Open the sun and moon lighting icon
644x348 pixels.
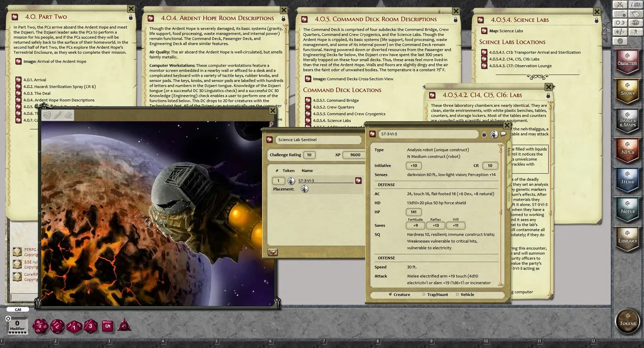[620, 23]
